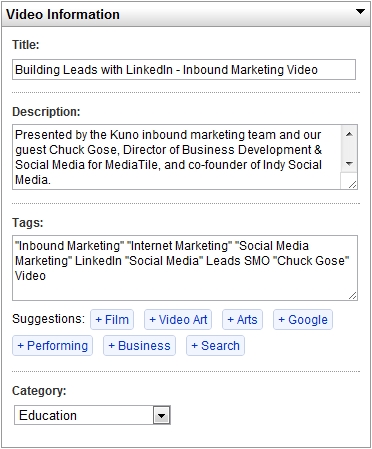Viewport: 372px width, 449px height.
Task: Add the Film tag suggestion
Action: point(112,319)
